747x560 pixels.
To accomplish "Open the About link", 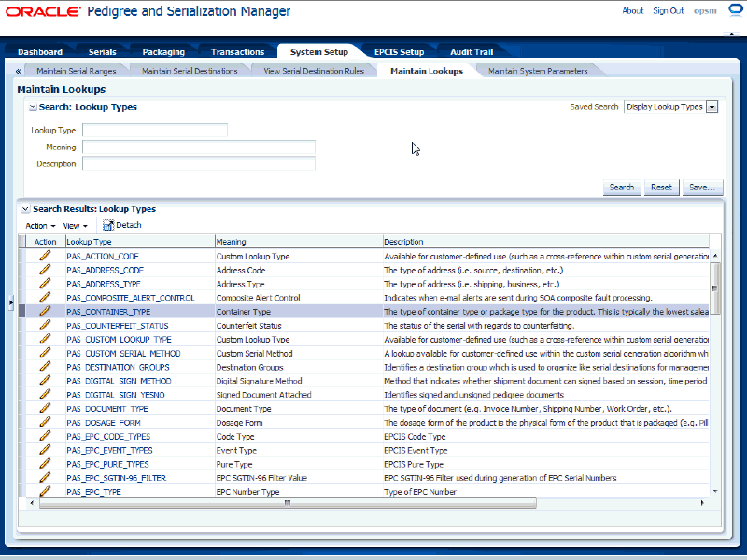I will (633, 10).
